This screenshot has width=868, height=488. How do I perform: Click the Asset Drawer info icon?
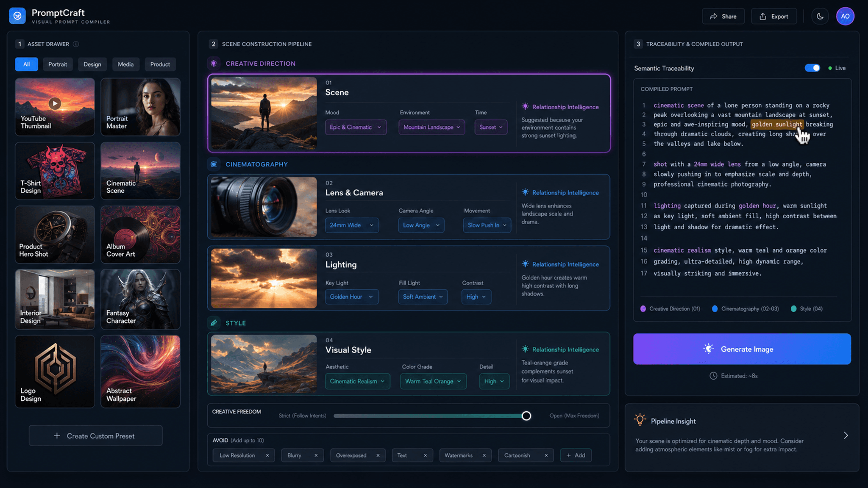76,44
